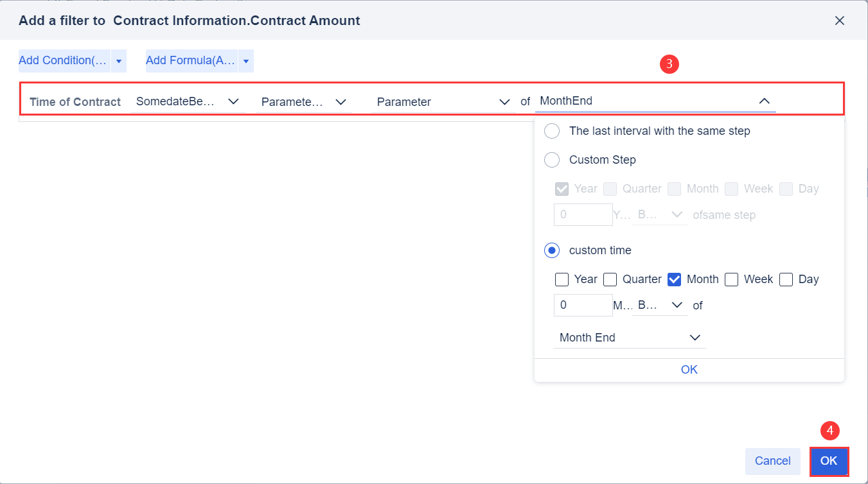Check the Week checkbox
Viewport: 868px width, 484px height.
click(x=731, y=279)
